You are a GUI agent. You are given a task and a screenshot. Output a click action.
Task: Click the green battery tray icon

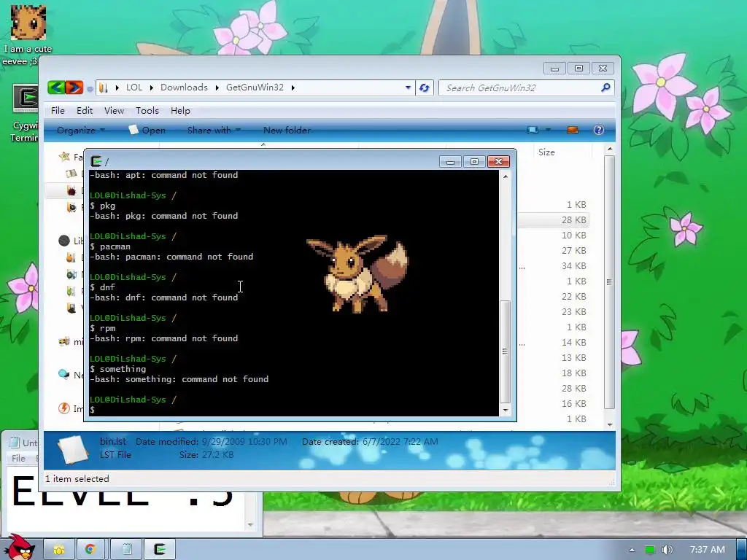click(650, 550)
